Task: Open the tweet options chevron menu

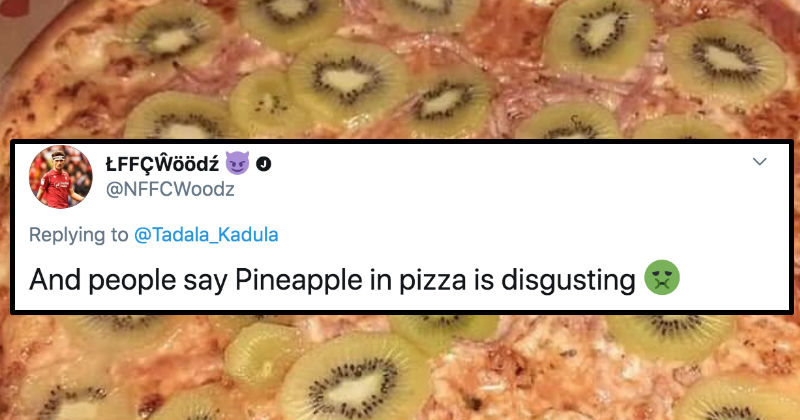Action: pyautogui.click(x=760, y=162)
